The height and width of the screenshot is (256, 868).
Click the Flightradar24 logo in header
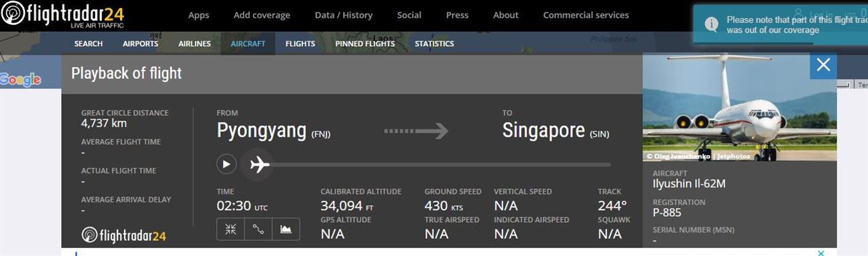coord(62,15)
